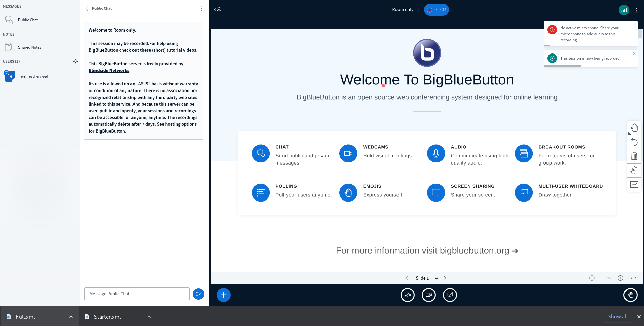Dismiss the no active microphone notification
The image size is (644, 326).
[x=634, y=25]
